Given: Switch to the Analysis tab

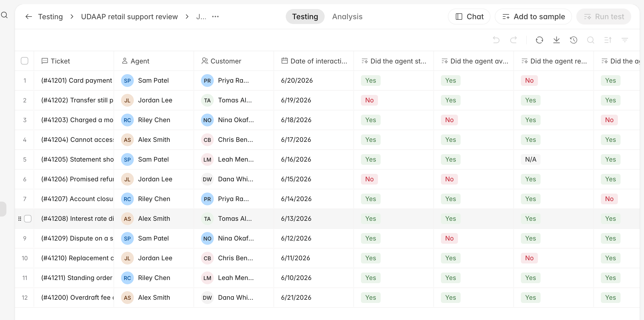Looking at the screenshot, I should (347, 17).
